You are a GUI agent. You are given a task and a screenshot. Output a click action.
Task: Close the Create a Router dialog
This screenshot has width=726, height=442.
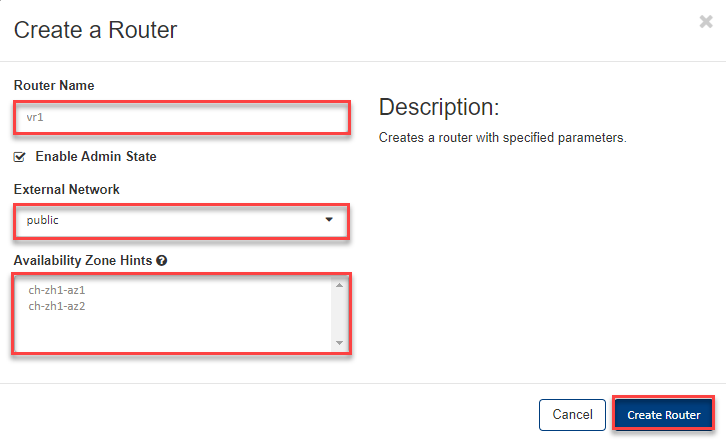[x=705, y=22]
